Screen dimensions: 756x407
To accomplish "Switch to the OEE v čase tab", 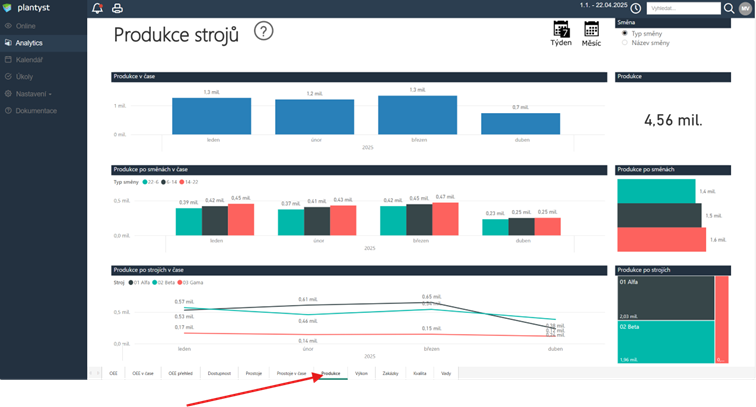I will pos(143,373).
